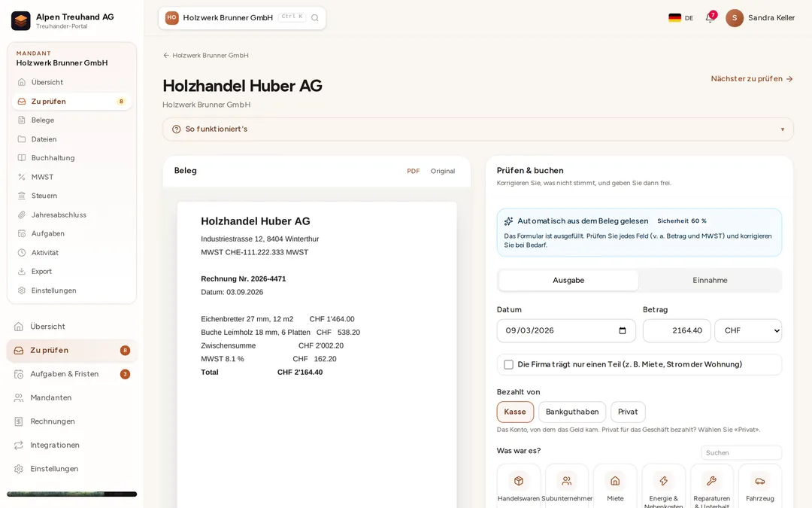Click the Jahresabschluss paperclip icon
This screenshot has height=508, width=812.
coord(22,214)
